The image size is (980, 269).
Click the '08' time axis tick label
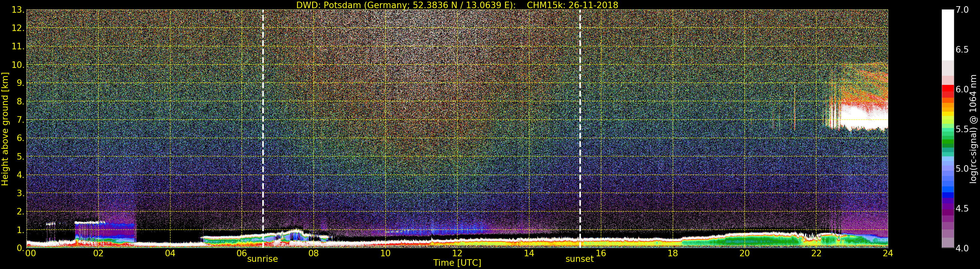click(313, 253)
